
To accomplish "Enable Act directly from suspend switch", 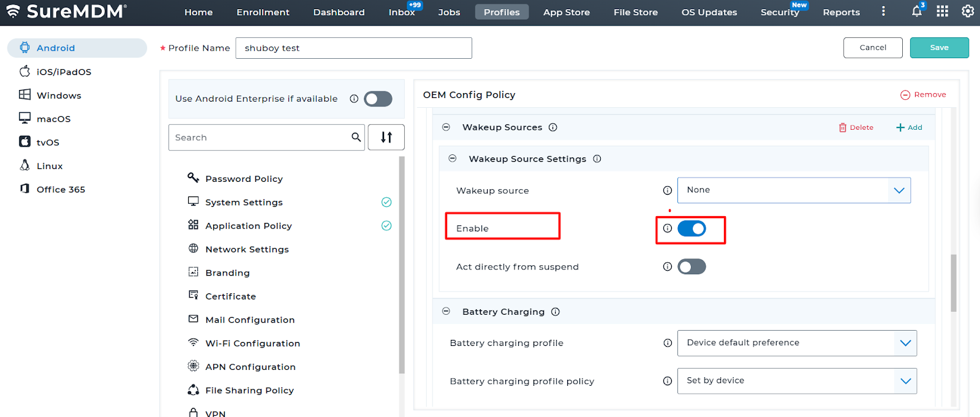I will 692,267.
